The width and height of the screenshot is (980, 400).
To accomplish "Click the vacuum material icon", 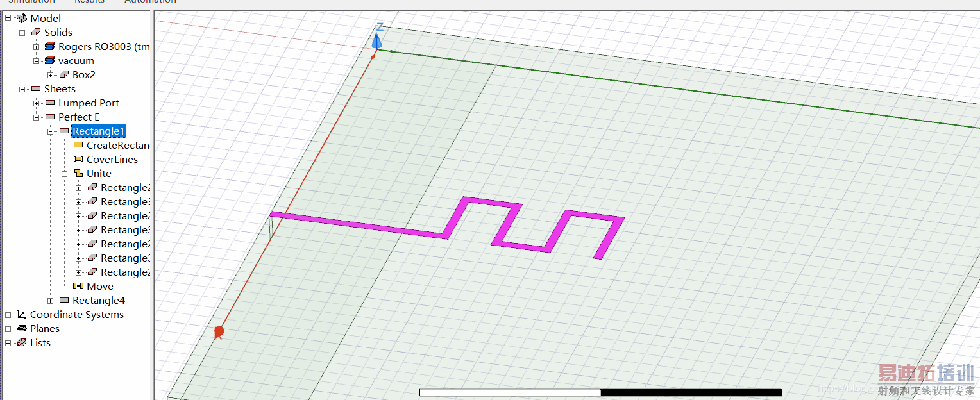I will tap(50, 60).
